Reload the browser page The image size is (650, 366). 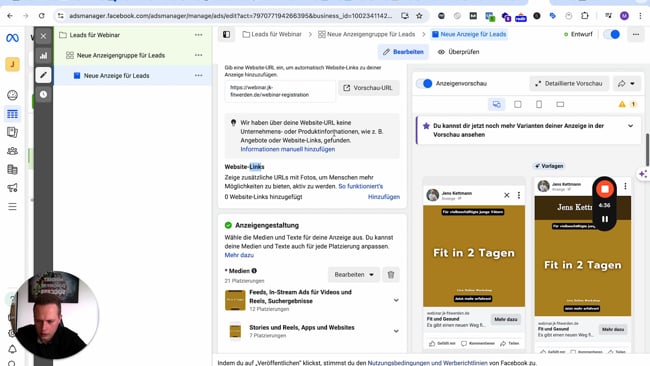(x=41, y=16)
